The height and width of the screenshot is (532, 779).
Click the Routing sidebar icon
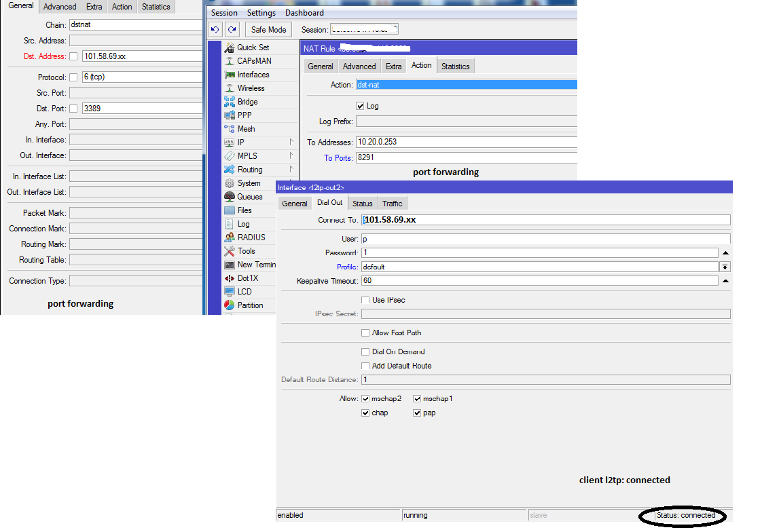point(229,170)
